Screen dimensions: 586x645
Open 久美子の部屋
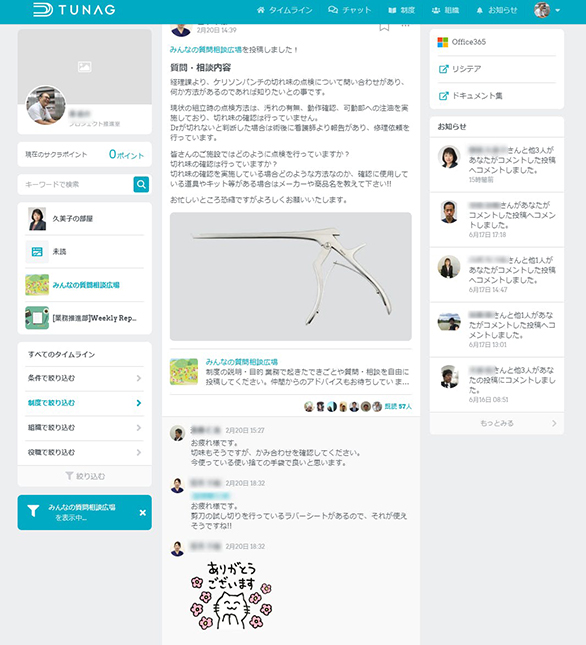point(85,219)
